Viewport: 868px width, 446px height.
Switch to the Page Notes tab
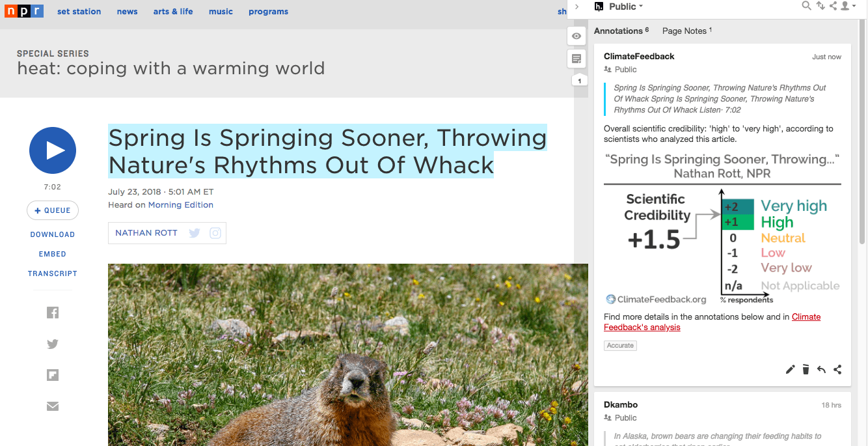coord(687,31)
